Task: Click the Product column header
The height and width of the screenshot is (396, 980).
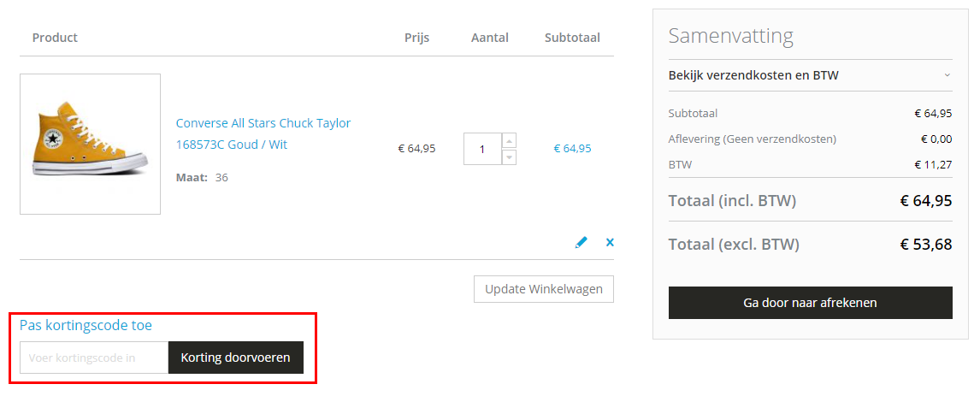Action: click(55, 38)
